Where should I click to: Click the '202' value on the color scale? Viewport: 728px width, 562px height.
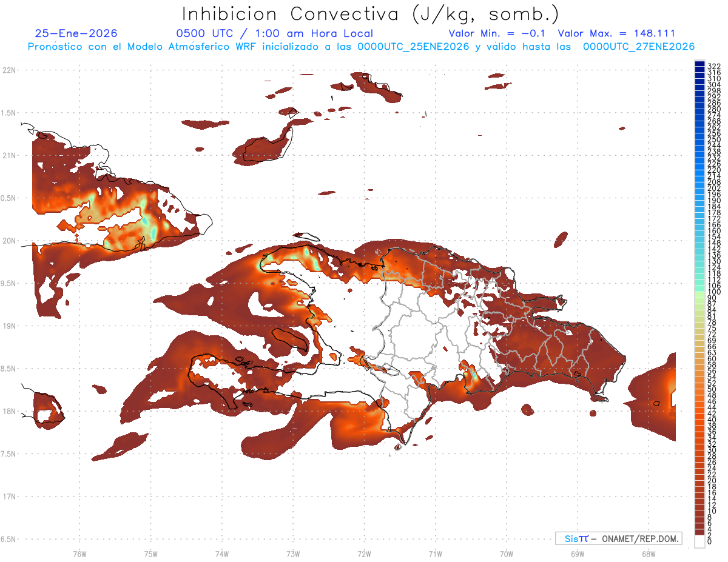point(713,188)
